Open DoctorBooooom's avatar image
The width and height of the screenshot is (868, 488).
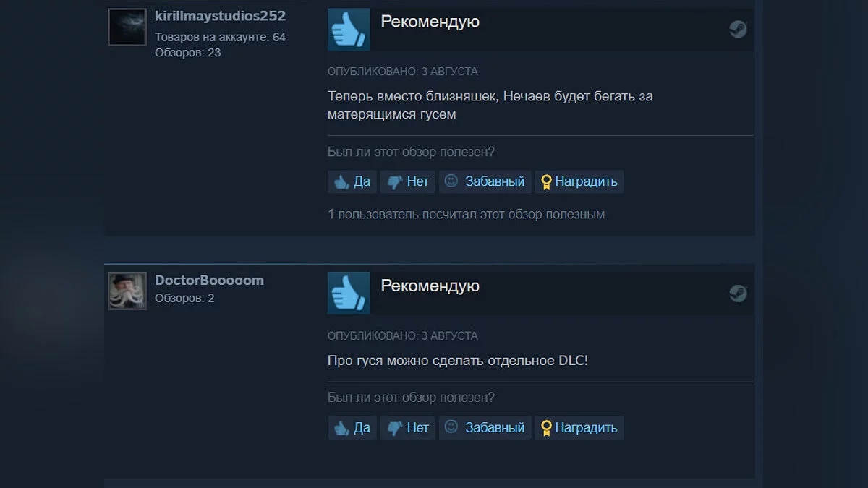click(127, 291)
